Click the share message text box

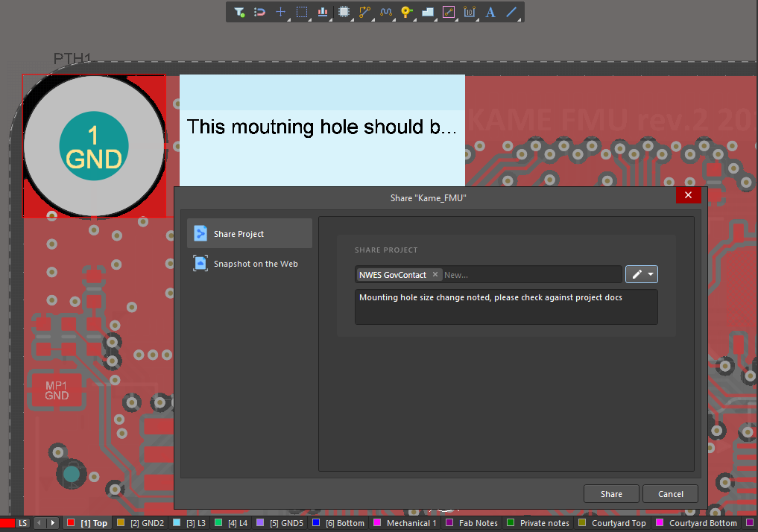point(506,307)
